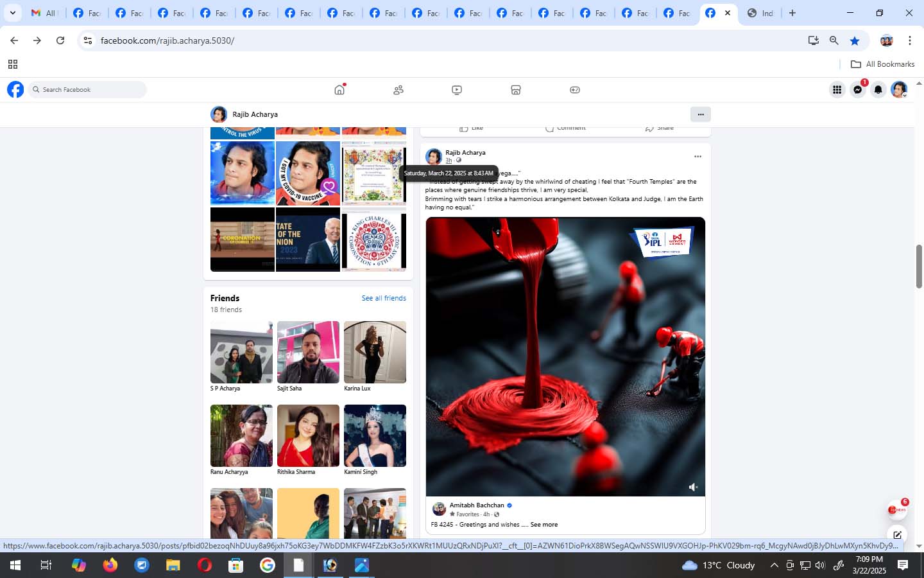Click the new message compose icon
Viewport: 924px width, 578px height.
click(x=897, y=534)
